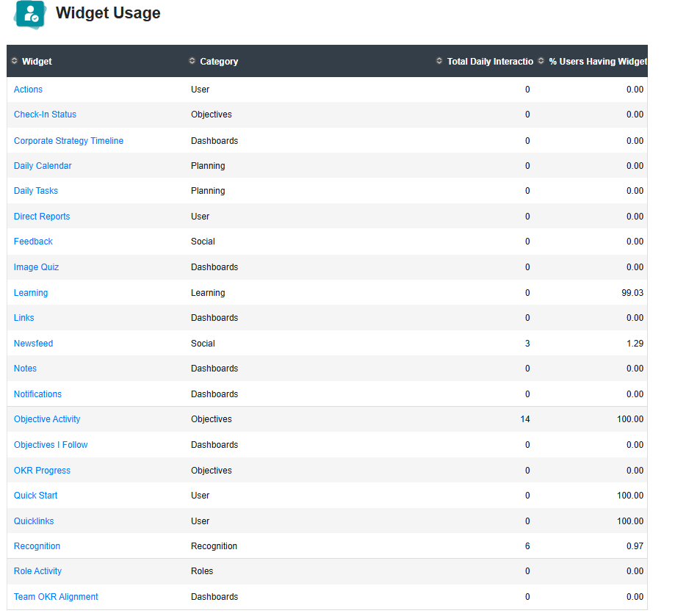Screen dimensions: 675x616
Task: Open the Recognition widget link
Action: pyautogui.click(x=37, y=546)
